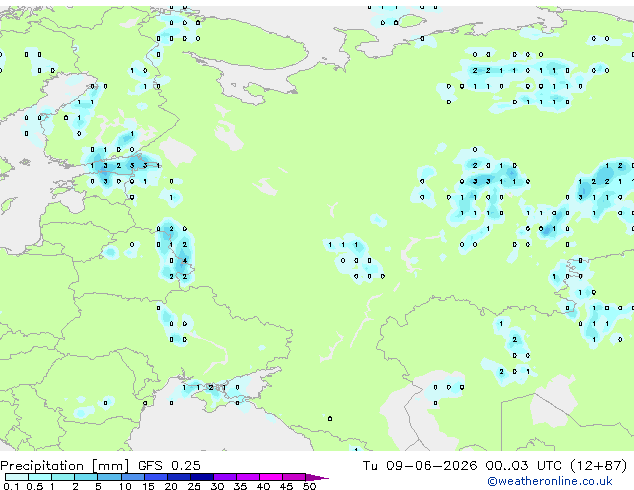Click the '50' legend scale label
This screenshot has height=490, width=634.
coord(309,486)
